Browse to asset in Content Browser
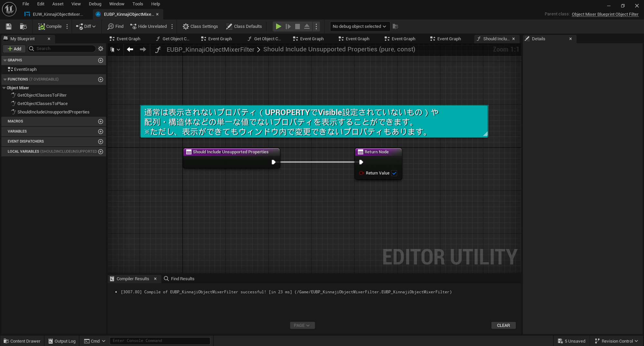The width and height of the screenshot is (644, 346). [23, 26]
